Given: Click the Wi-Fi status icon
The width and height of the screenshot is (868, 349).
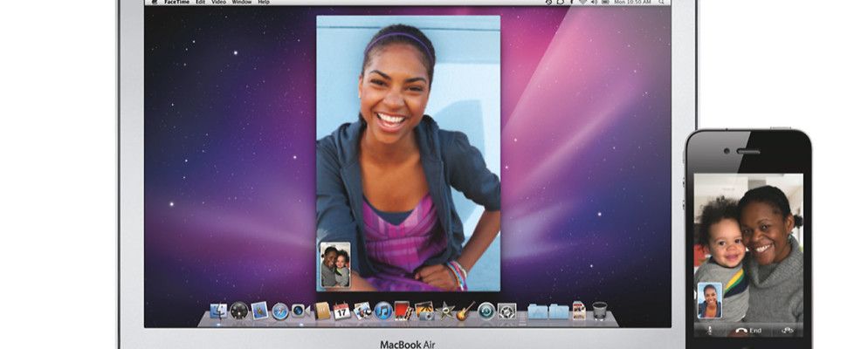Looking at the screenshot, I should click(x=583, y=3).
